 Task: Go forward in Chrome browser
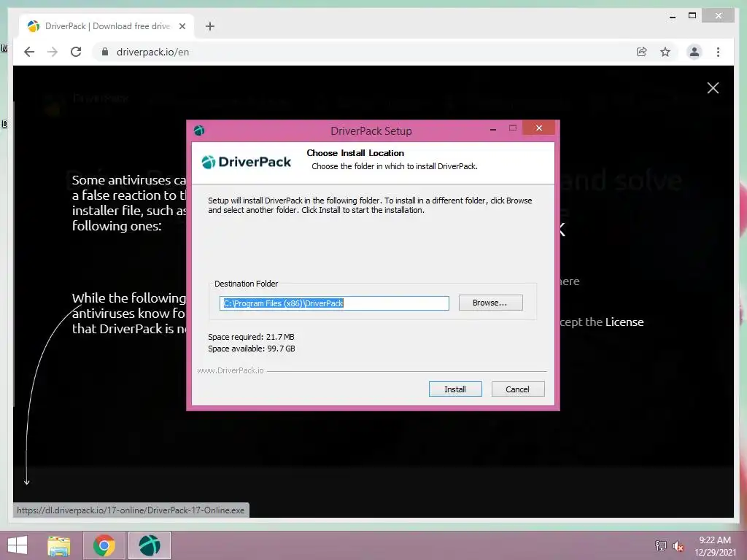click(53, 52)
